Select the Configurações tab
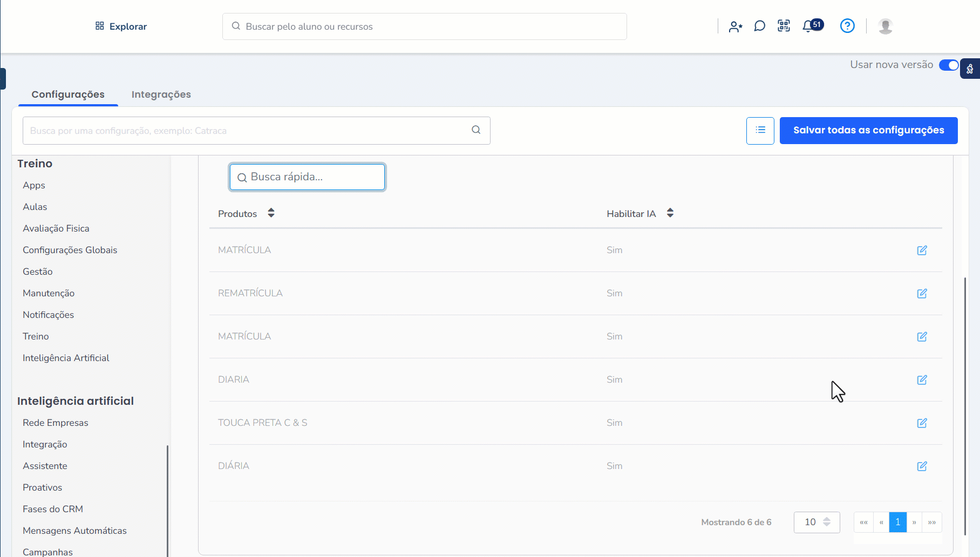Viewport: 980px width, 557px height. click(x=68, y=94)
